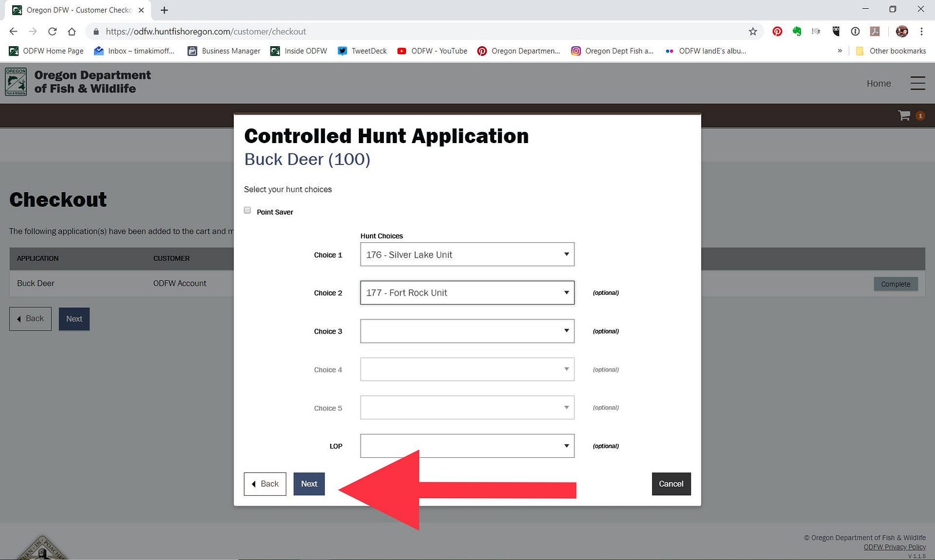Screen dimensions: 935x560
Task: Bookmark this page with the star icon
Action: pyautogui.click(x=753, y=32)
